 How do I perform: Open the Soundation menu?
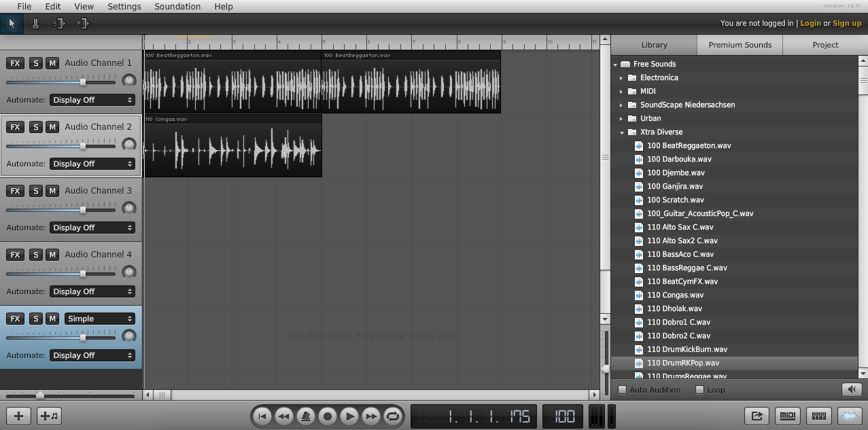point(177,6)
